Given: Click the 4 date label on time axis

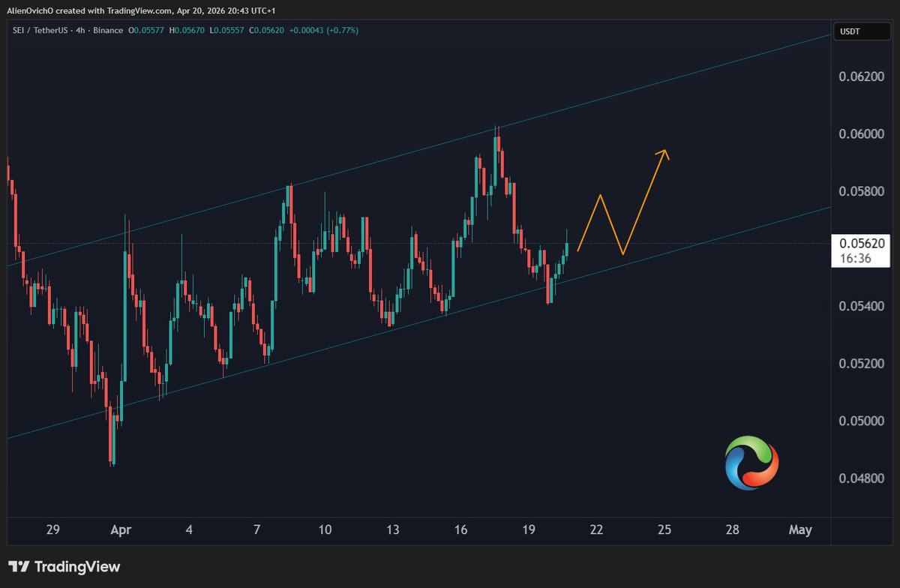Looking at the screenshot, I should pyautogui.click(x=189, y=529).
